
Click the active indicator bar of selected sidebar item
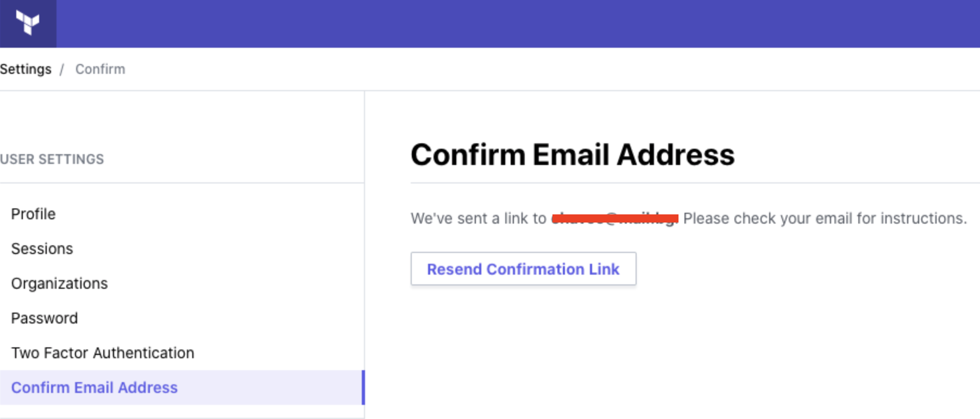click(x=363, y=388)
